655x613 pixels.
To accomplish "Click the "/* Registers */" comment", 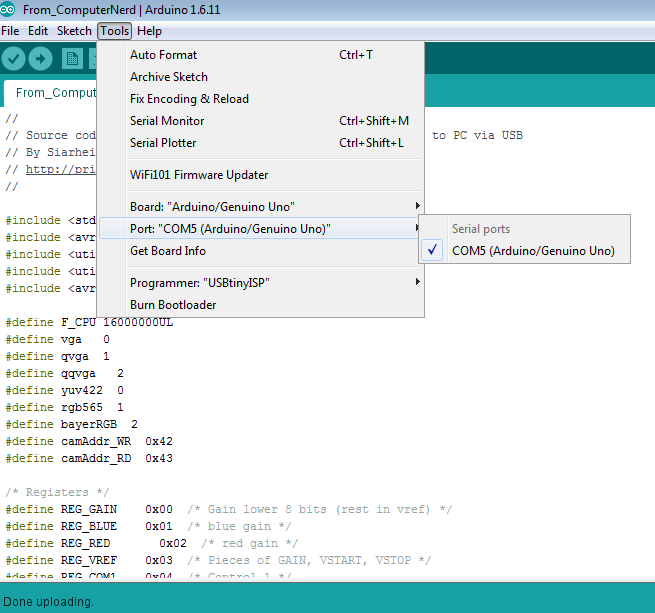I will tap(57, 492).
